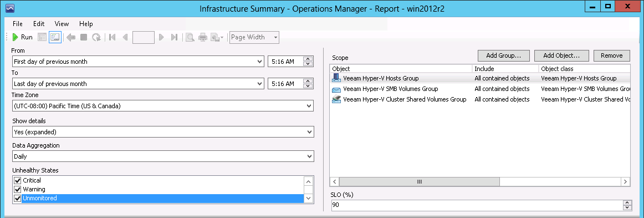This screenshot has height=218, width=644.
Task: Click the Add Group... button
Action: tap(504, 55)
